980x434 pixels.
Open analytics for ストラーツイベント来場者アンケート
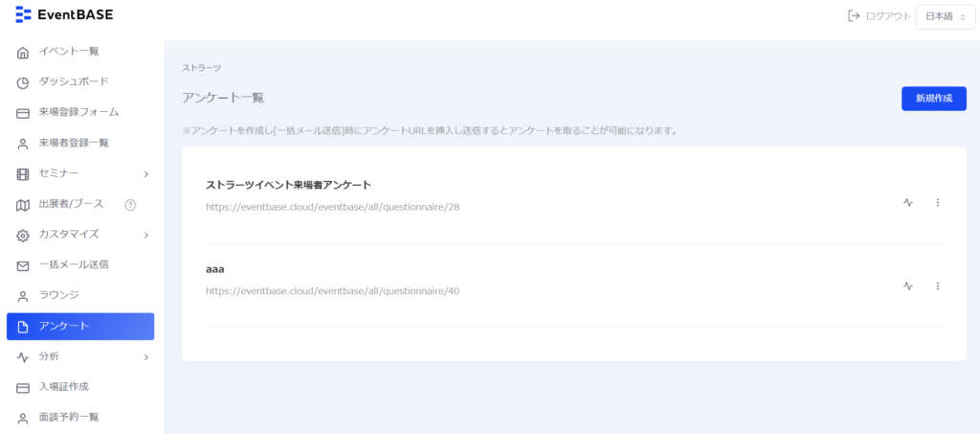[x=908, y=202]
